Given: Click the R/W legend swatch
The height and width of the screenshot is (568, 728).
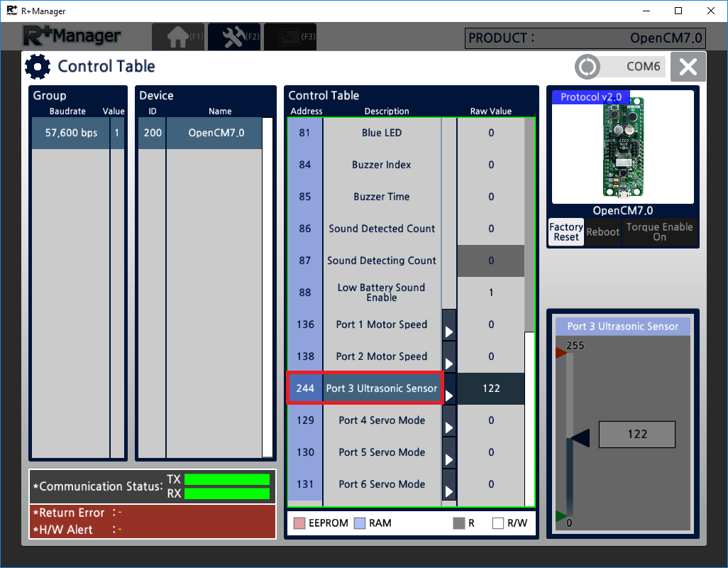Looking at the screenshot, I should (497, 523).
